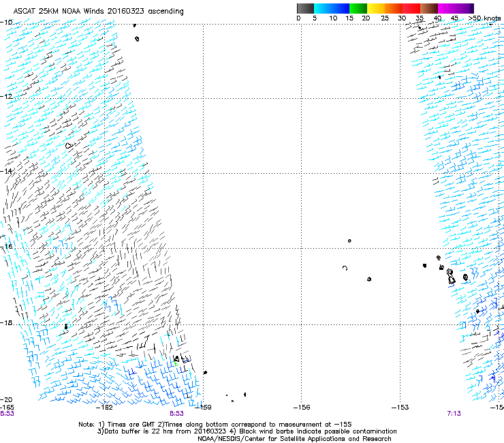Click the '30' label under the color scale
Screen dimensions: 504x443
(x=402, y=18)
